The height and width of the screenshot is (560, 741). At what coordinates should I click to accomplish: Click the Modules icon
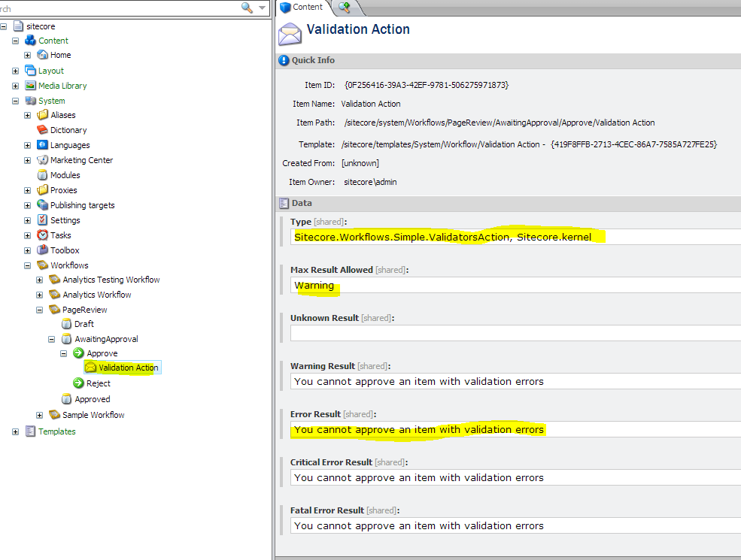tap(43, 175)
